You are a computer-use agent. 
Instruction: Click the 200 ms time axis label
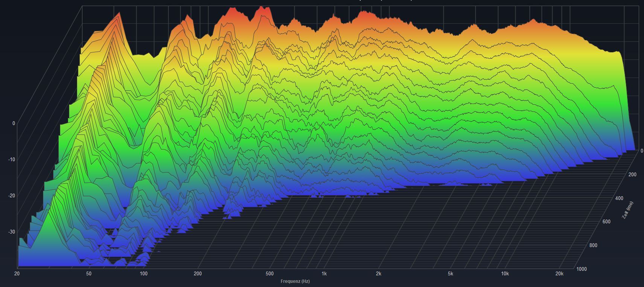(x=632, y=174)
